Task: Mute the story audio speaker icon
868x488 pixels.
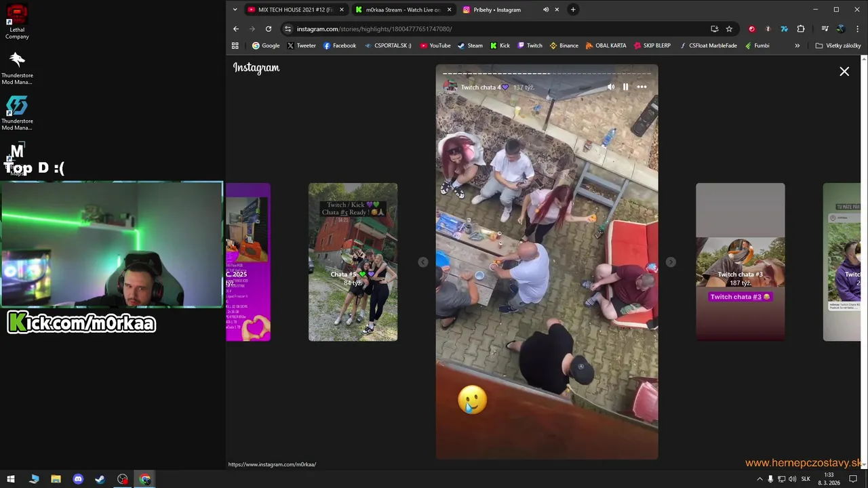Action: 610,87
